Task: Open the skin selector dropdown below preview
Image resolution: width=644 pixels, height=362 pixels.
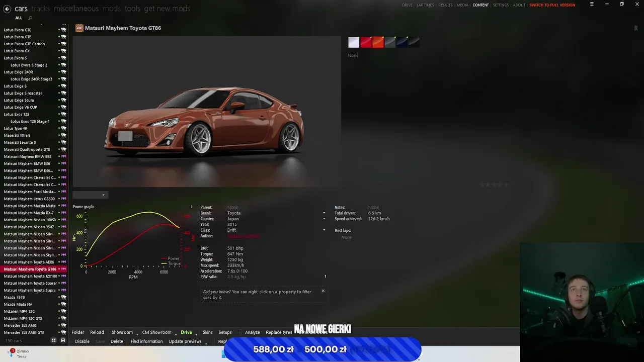Action: (90, 195)
